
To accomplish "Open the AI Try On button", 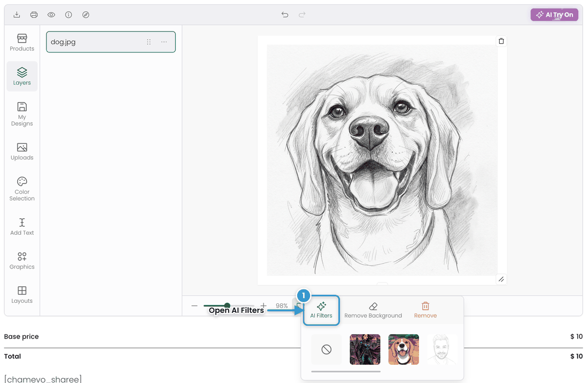I will tap(554, 14).
